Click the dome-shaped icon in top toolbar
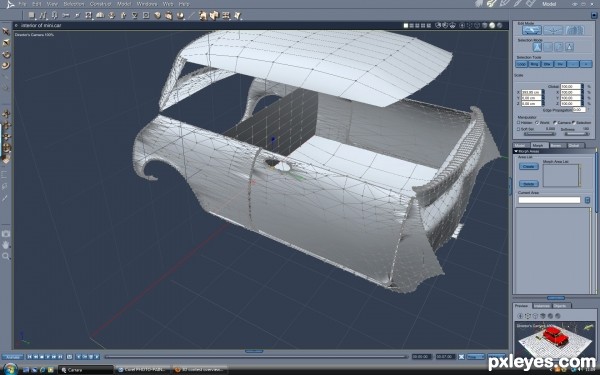This screenshot has height=375, width=600. click(x=100, y=15)
